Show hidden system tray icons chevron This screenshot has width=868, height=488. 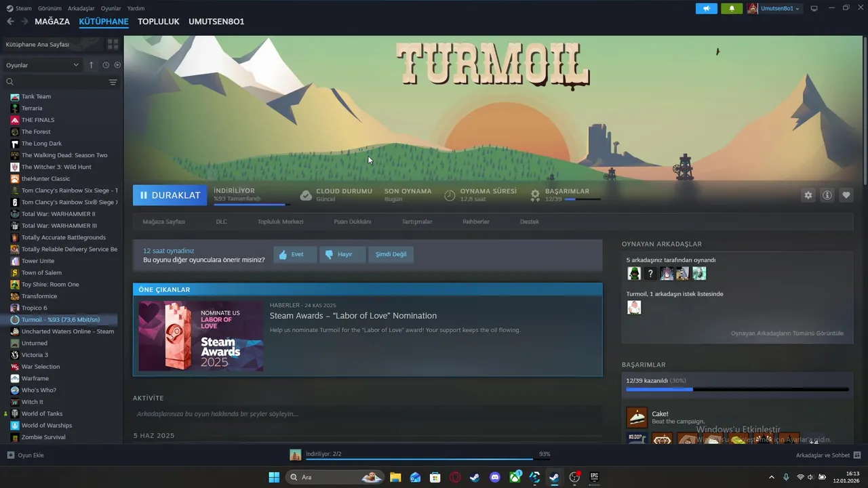[x=771, y=477]
